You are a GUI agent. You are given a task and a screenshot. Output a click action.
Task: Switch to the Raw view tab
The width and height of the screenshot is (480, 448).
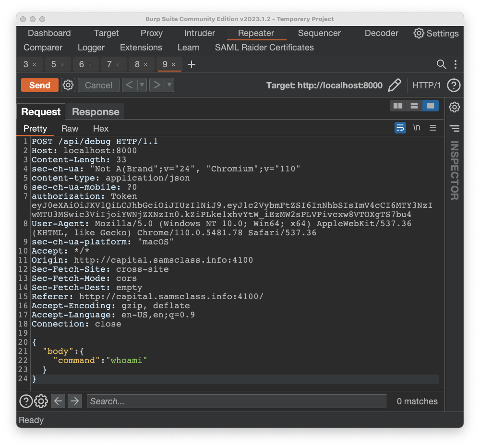[70, 129]
